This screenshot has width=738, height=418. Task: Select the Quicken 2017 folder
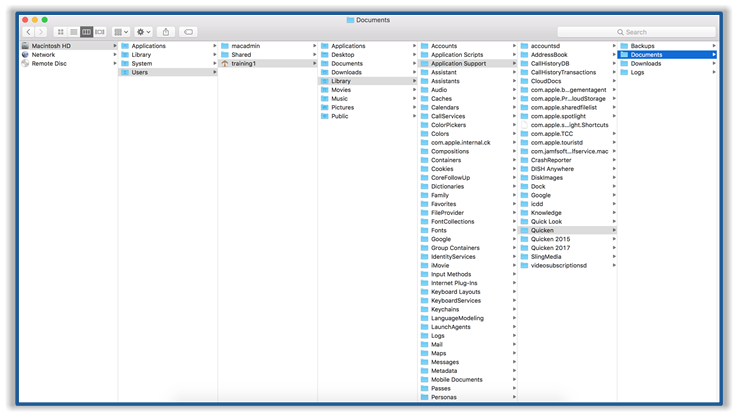pyautogui.click(x=550, y=248)
